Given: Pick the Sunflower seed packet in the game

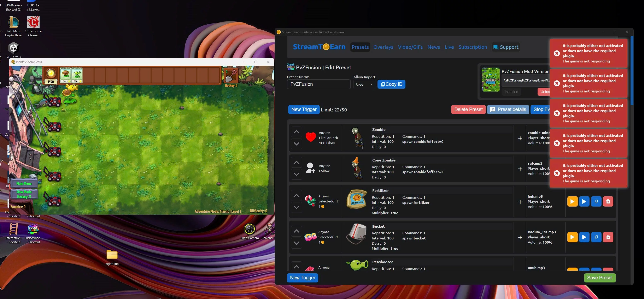Looking at the screenshot, I should [x=65, y=75].
